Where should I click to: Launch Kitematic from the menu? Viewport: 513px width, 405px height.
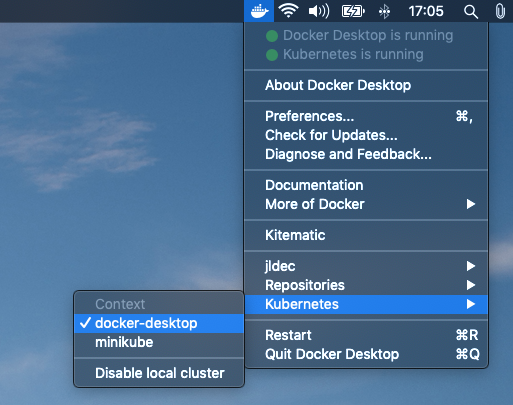pos(366,235)
